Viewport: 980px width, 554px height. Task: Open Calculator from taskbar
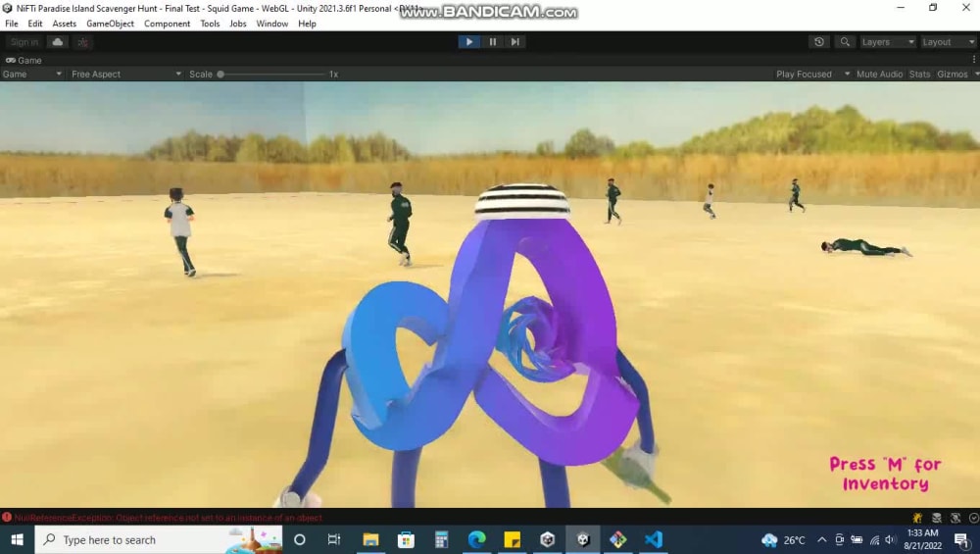[x=441, y=539]
